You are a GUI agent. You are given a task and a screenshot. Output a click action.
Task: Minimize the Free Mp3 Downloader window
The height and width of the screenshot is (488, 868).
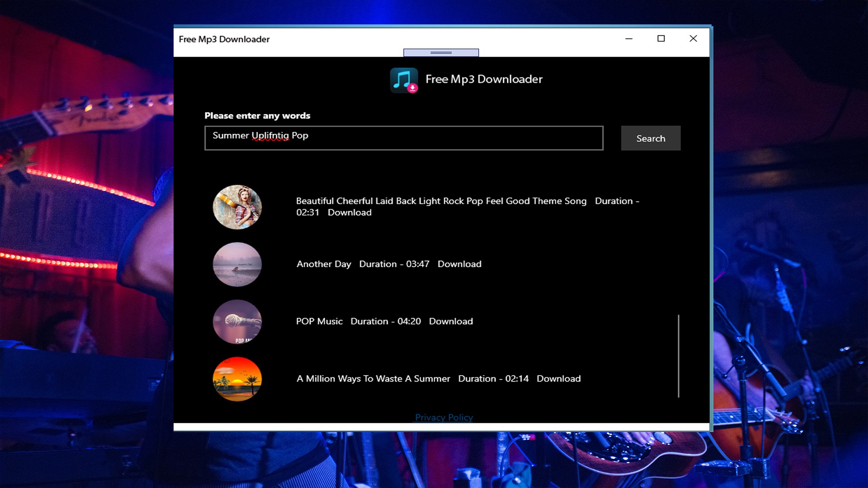[628, 39]
